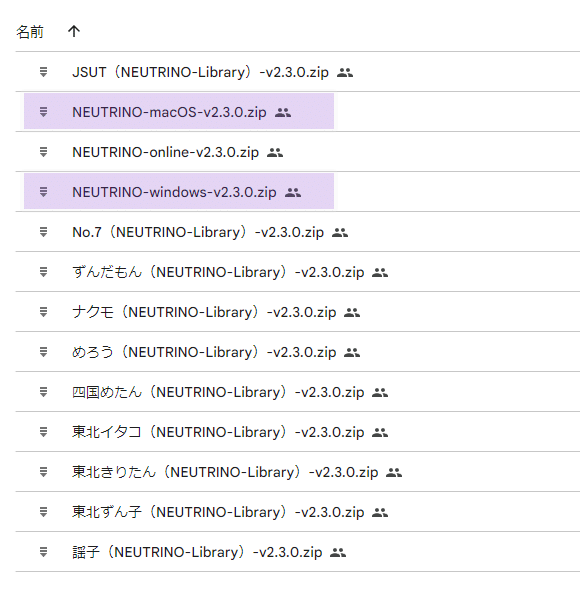580x612 pixels.
Task: Click the archive icon beside JSUT（NEUTRINO-Library）-v2.3.0.zip
Action: point(43,72)
